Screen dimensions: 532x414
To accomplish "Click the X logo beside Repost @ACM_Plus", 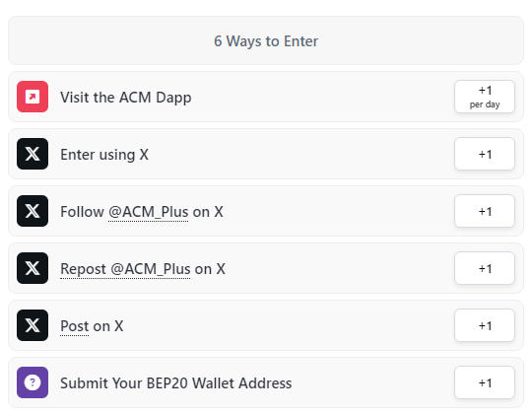I will (33, 268).
